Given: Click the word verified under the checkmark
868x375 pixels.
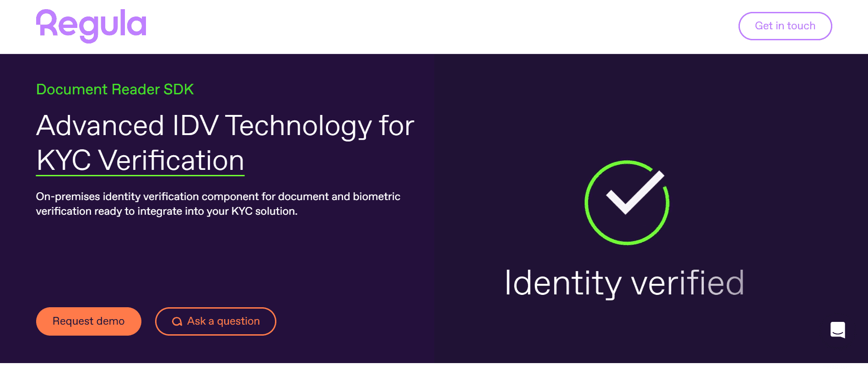Looking at the screenshot, I should pos(687,283).
